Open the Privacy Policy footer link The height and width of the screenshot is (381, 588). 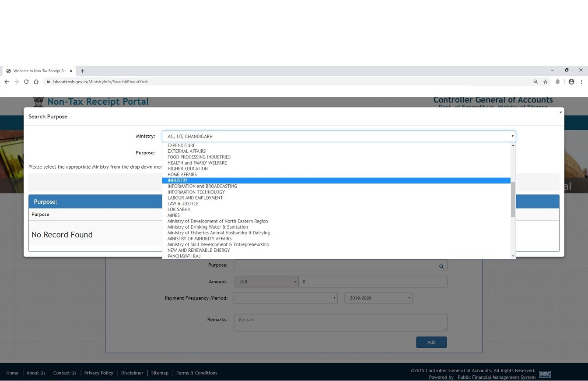(98, 373)
